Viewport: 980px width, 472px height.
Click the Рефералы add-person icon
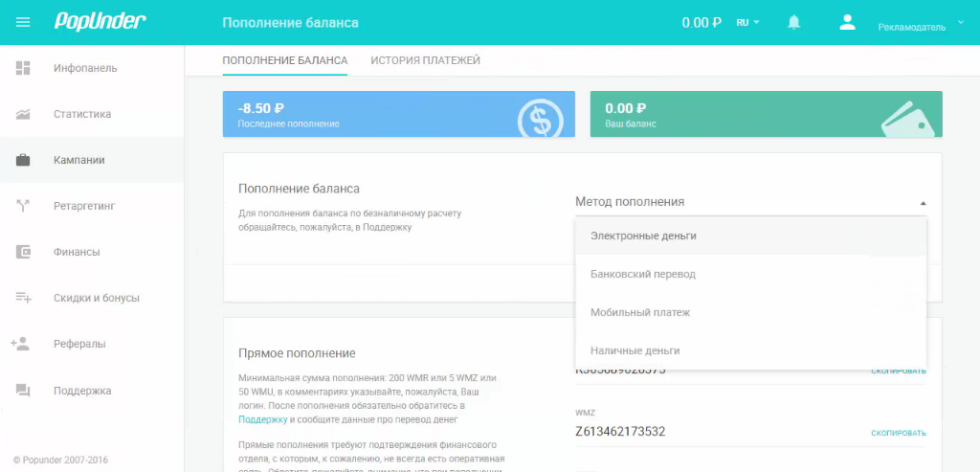click(x=20, y=343)
